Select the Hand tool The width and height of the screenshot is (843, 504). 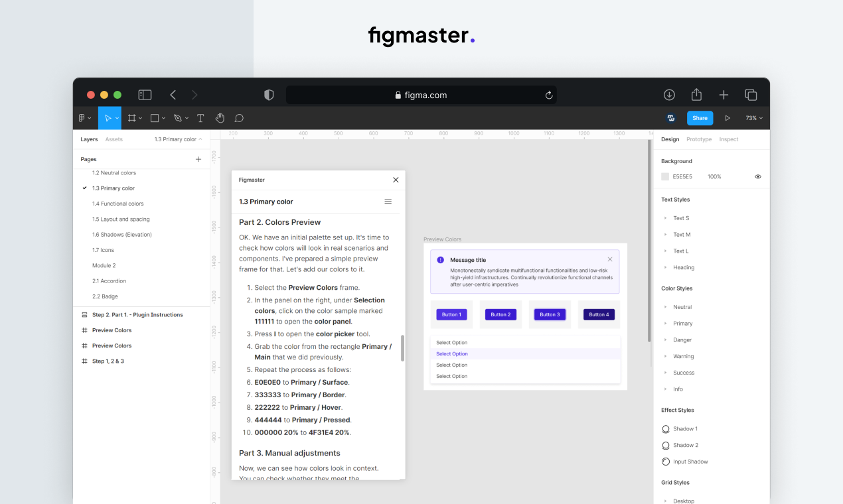click(x=220, y=117)
